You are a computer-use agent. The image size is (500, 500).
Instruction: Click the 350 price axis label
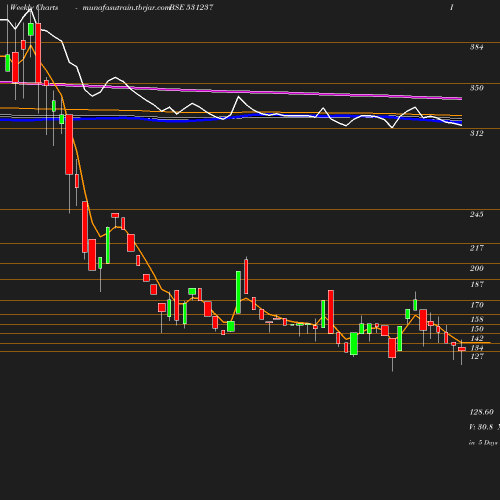click(476, 88)
